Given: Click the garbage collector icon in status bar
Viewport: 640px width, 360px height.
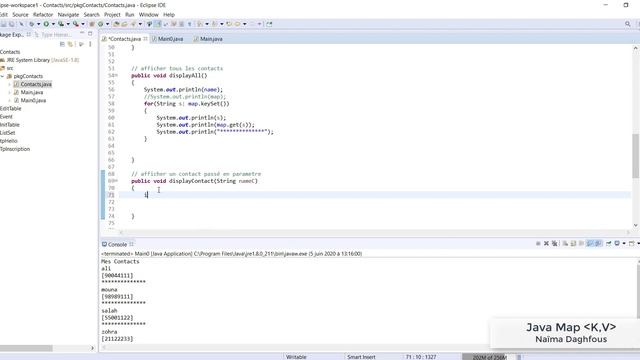Looking at the screenshot, I should click(519, 357).
